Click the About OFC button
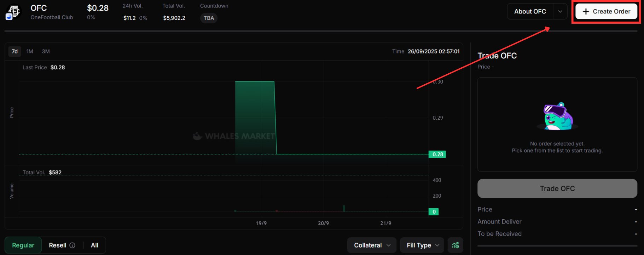This screenshot has width=644, height=255. coord(530,11)
